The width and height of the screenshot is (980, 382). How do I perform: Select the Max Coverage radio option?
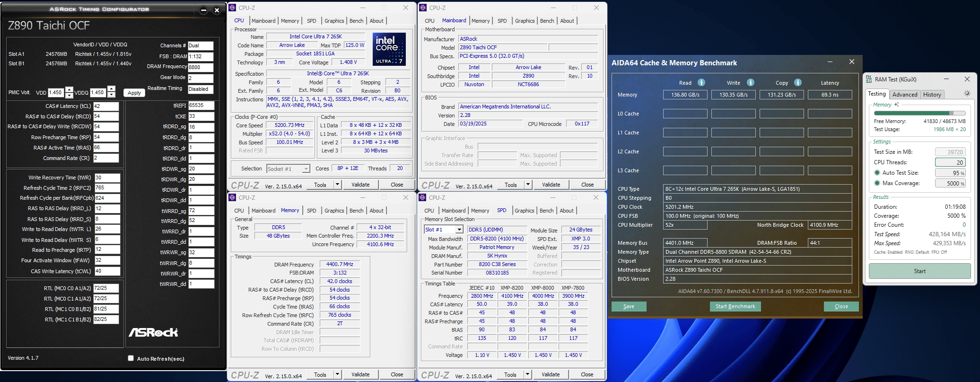877,183
